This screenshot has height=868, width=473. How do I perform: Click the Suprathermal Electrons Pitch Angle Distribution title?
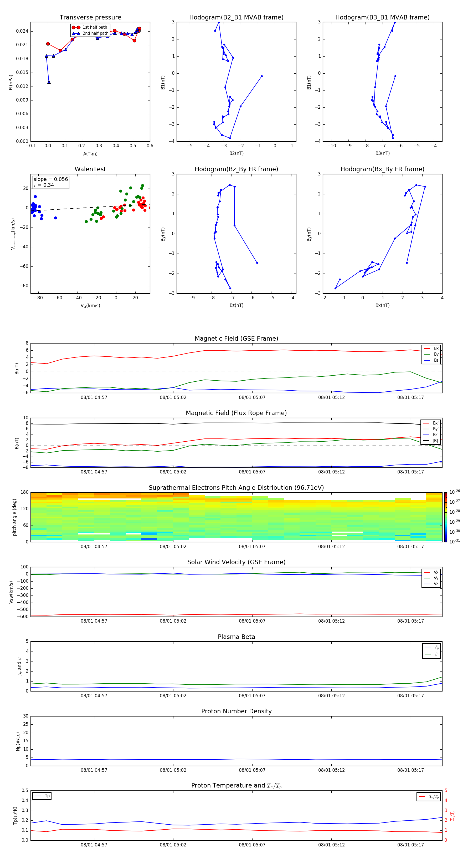point(236,488)
